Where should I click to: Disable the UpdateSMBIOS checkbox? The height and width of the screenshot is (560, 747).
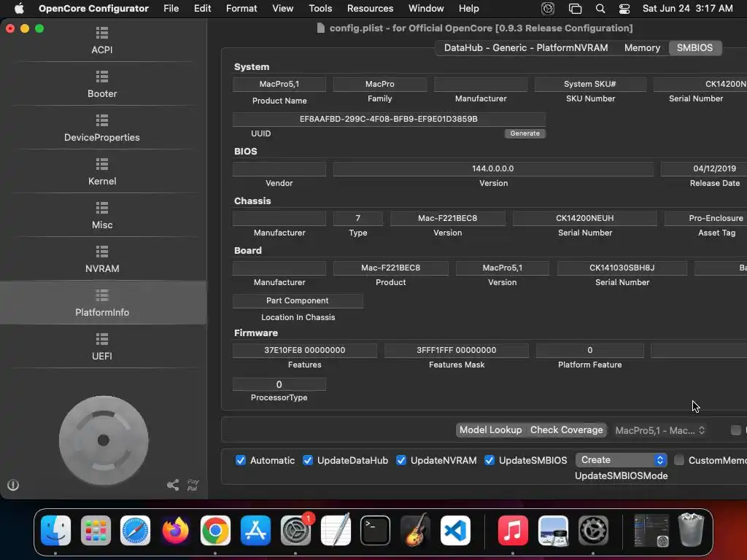pos(489,460)
